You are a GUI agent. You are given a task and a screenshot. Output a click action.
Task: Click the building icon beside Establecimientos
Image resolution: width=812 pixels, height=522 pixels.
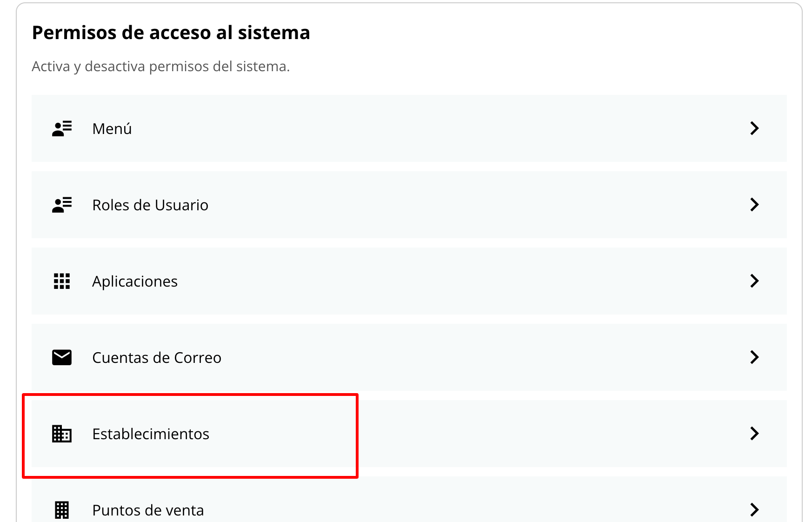(61, 434)
